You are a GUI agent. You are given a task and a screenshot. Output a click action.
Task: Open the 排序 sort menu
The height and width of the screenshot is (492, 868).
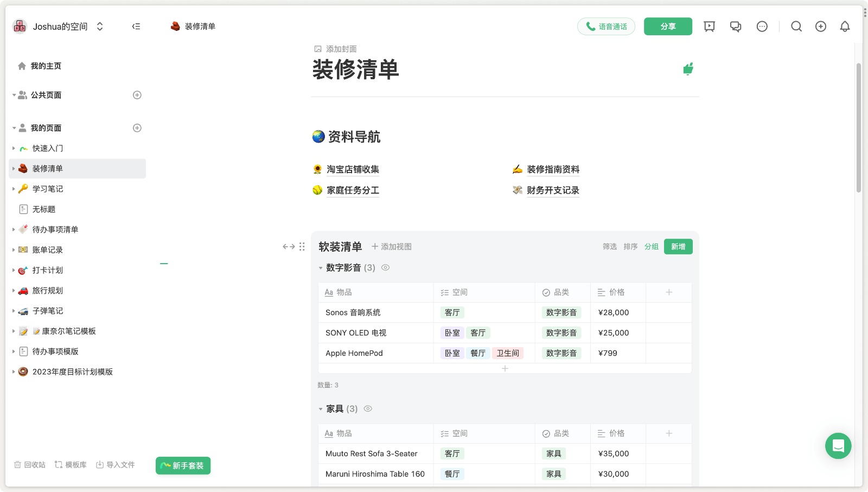[630, 246]
